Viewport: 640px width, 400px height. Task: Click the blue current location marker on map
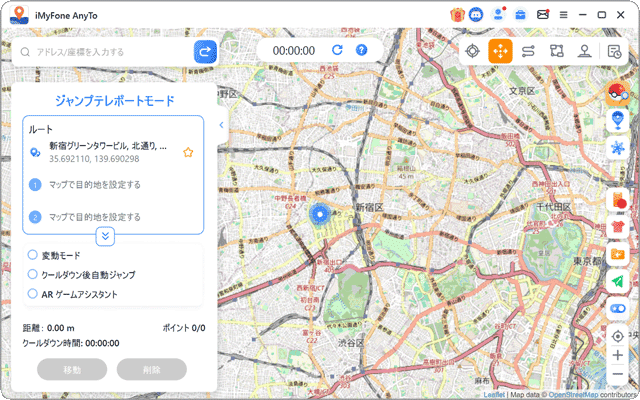tap(320, 214)
